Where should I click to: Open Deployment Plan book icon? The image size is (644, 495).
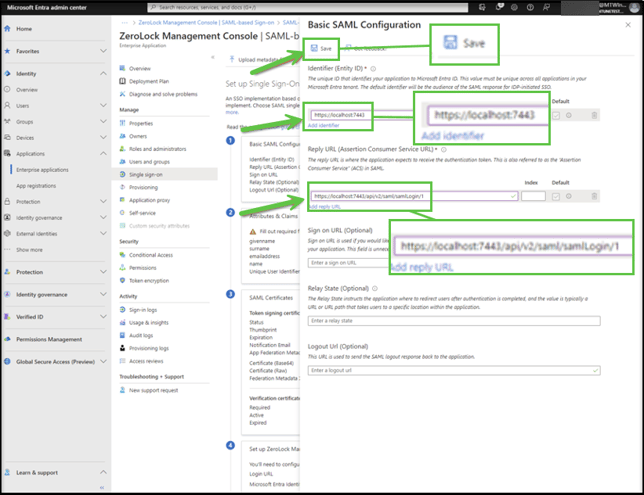tap(122, 81)
